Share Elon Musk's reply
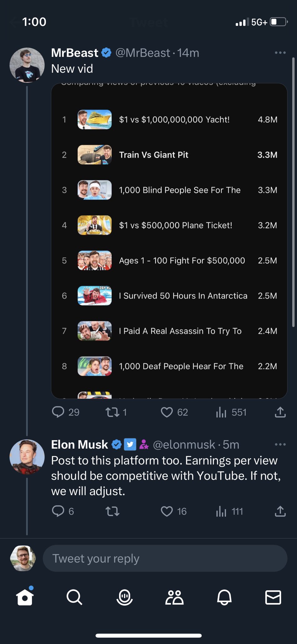This screenshot has height=644, width=297. (280, 512)
